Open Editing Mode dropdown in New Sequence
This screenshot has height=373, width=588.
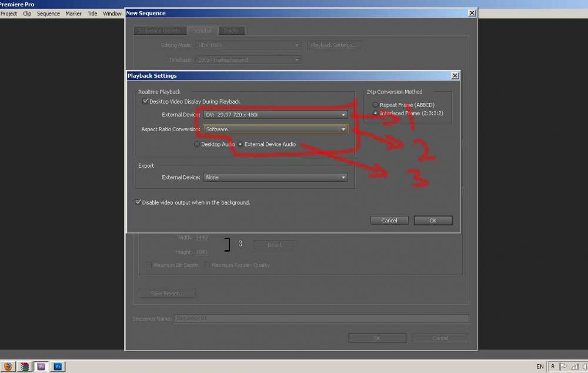coord(248,45)
